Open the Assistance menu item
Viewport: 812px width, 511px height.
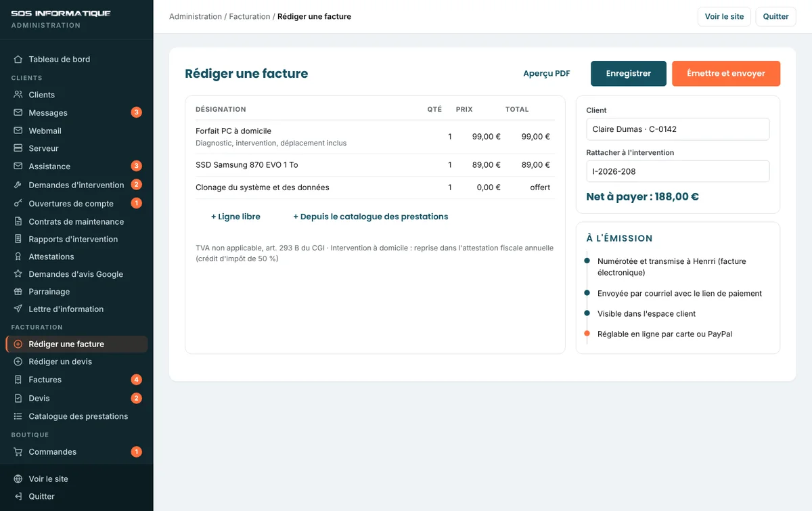click(x=76, y=166)
